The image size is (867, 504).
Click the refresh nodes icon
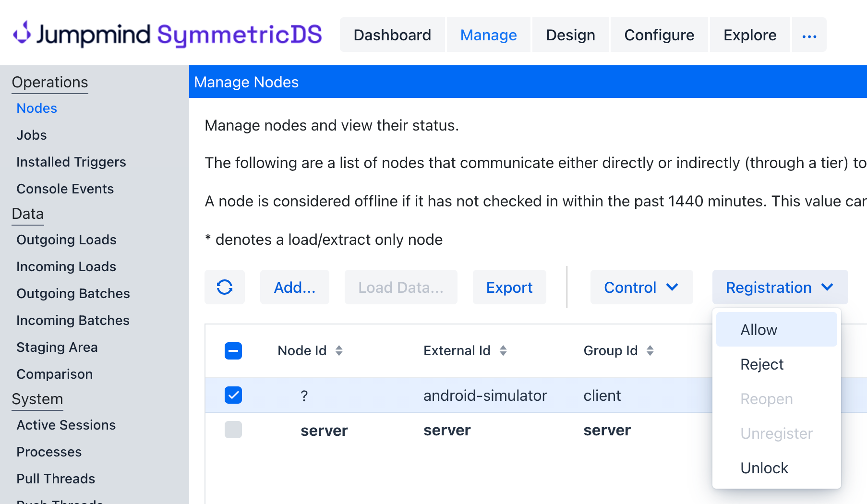(x=225, y=287)
